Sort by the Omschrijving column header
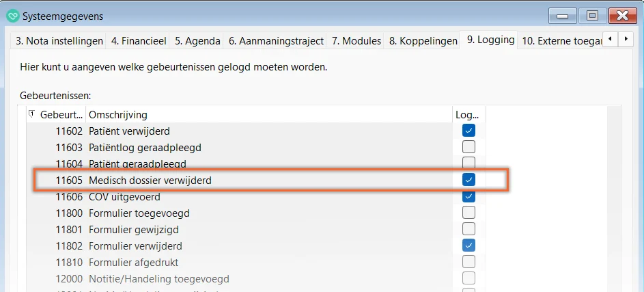This screenshot has height=292, width=644. pos(266,114)
